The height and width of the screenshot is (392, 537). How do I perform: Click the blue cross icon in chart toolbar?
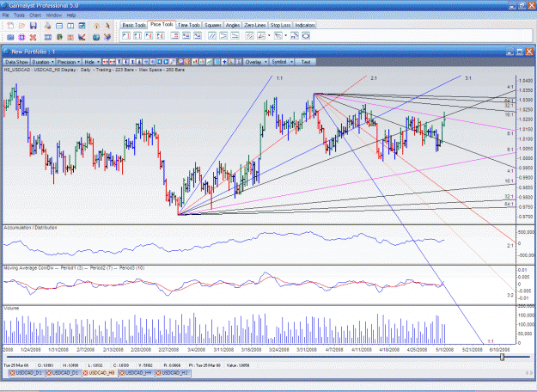click(224, 62)
